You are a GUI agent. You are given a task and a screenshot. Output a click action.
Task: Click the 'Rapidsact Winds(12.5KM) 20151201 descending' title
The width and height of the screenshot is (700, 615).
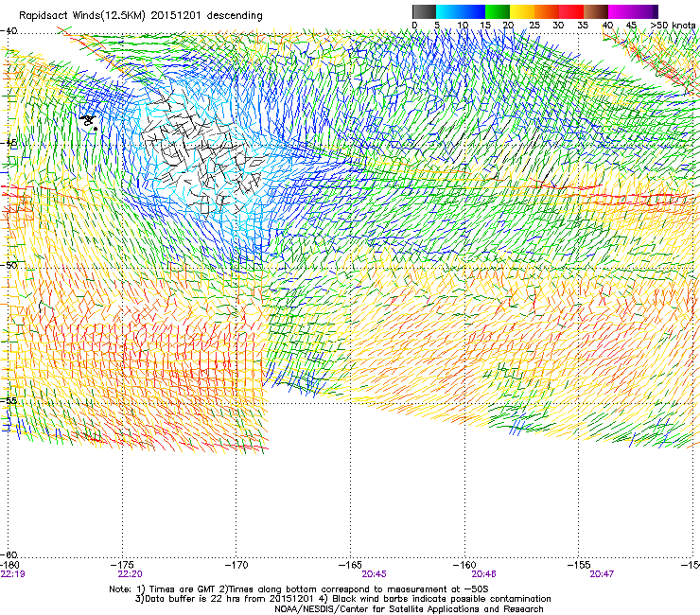[141, 15]
